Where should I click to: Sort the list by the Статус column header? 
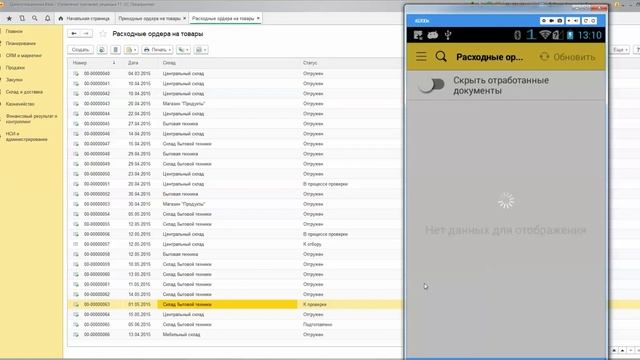click(310, 63)
